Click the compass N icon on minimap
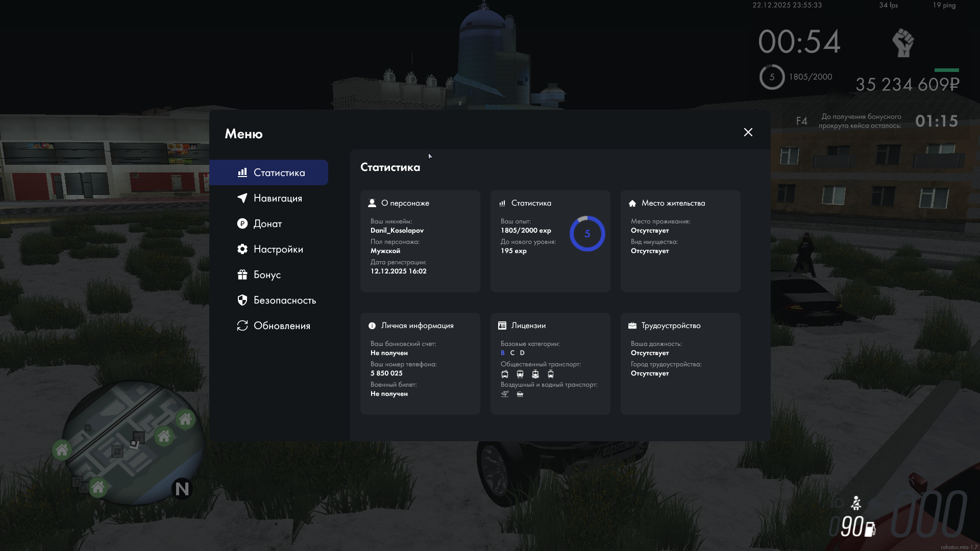 [182, 489]
